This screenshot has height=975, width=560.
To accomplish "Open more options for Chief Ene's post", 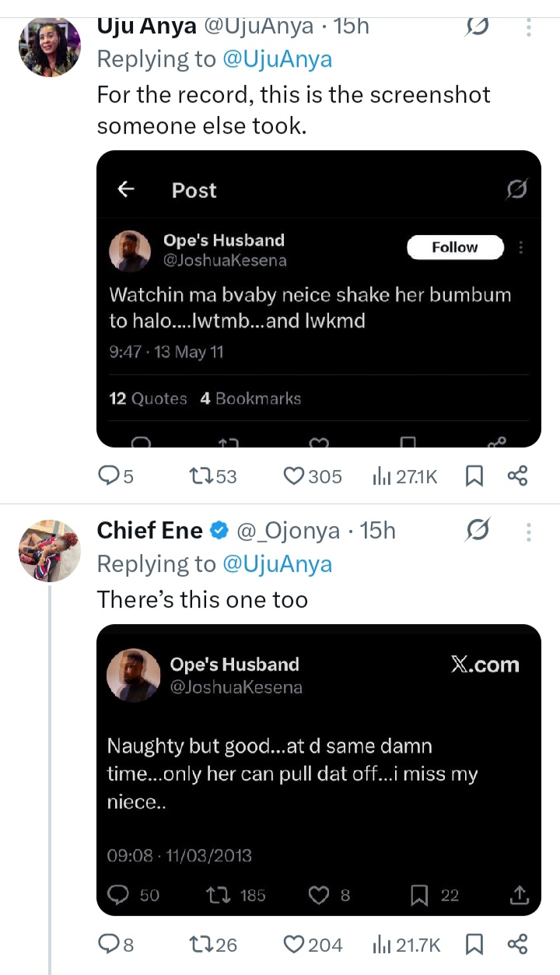I will coord(529,531).
